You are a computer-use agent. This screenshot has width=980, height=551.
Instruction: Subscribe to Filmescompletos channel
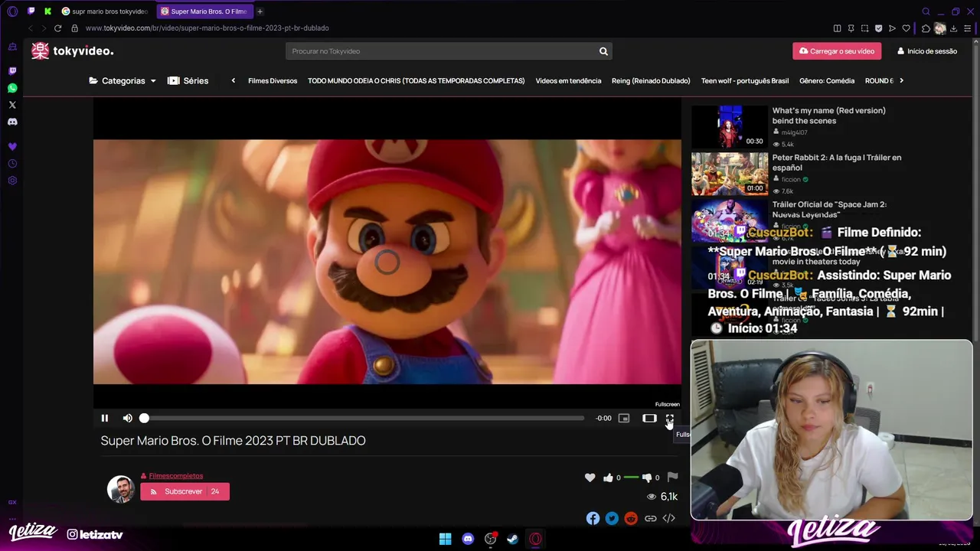(x=185, y=491)
